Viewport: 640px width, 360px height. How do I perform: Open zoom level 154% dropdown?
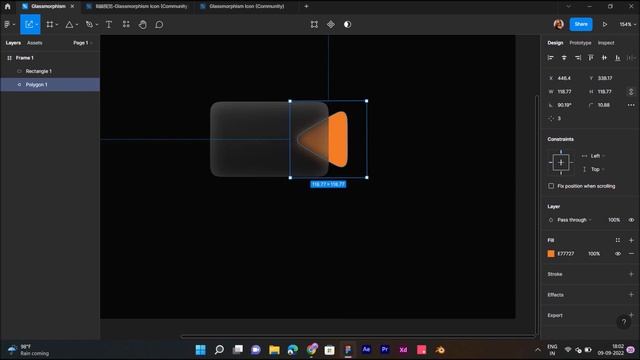coord(627,24)
